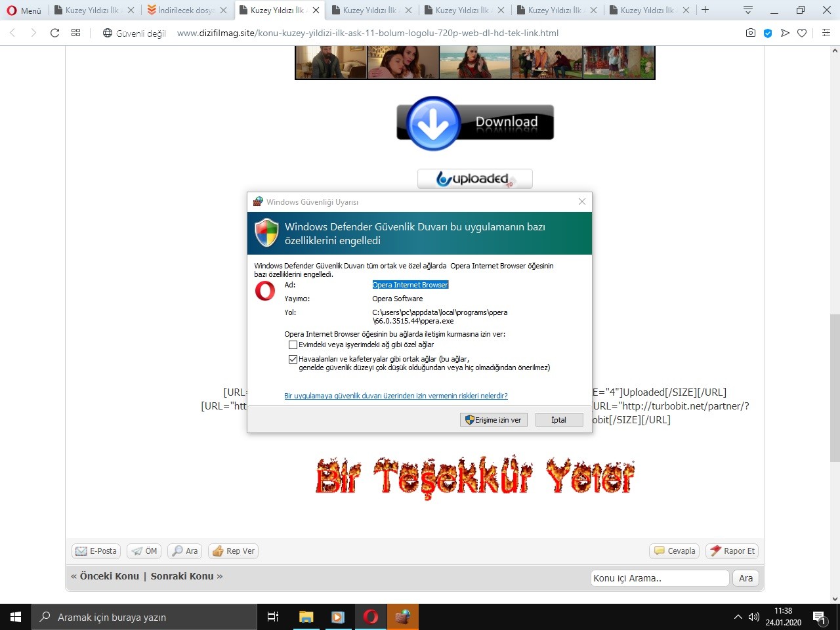The width and height of the screenshot is (840, 630).
Task: Click the İptal button
Action: (x=559, y=420)
